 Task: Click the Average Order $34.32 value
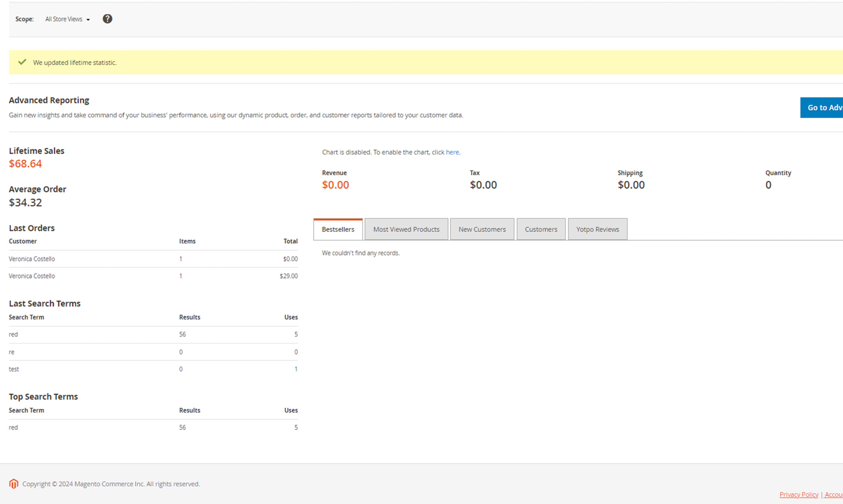coord(26,202)
